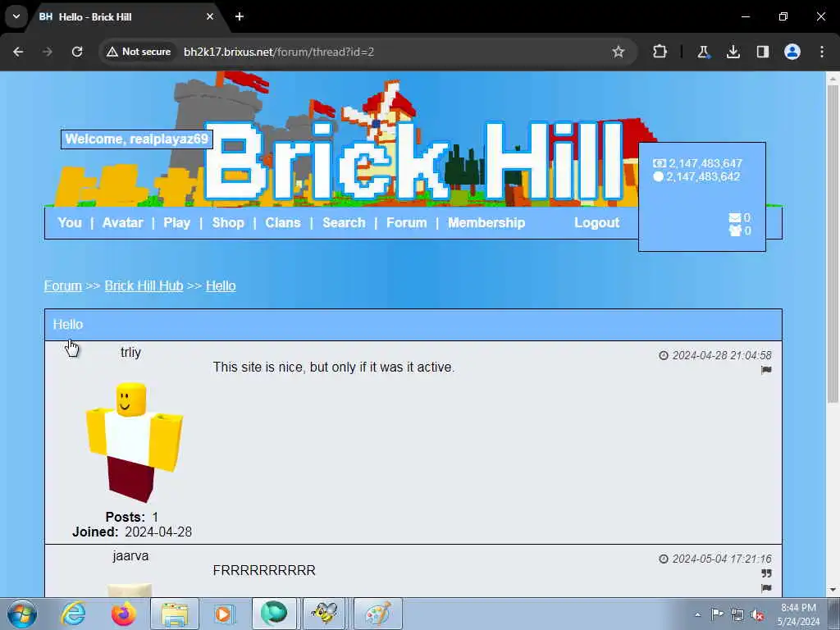The height and width of the screenshot is (630, 840).
Task: Click the muted volume tray icon
Action: click(x=757, y=614)
